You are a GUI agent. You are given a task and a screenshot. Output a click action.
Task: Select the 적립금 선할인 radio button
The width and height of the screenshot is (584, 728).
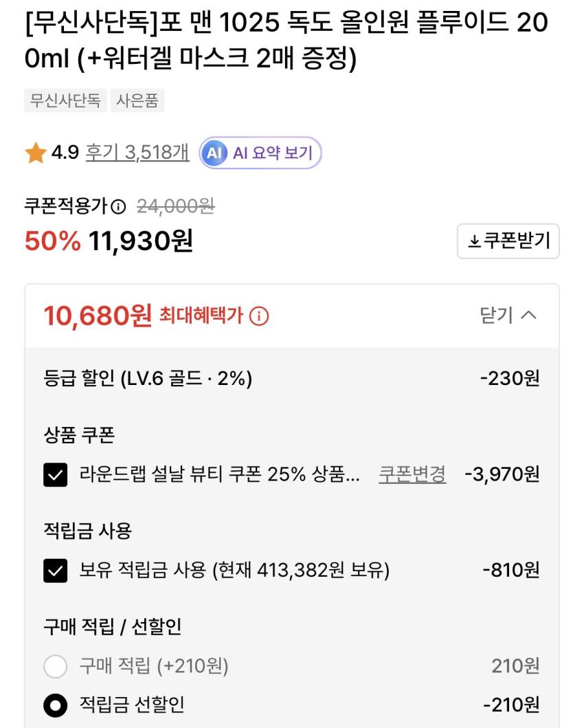56,705
